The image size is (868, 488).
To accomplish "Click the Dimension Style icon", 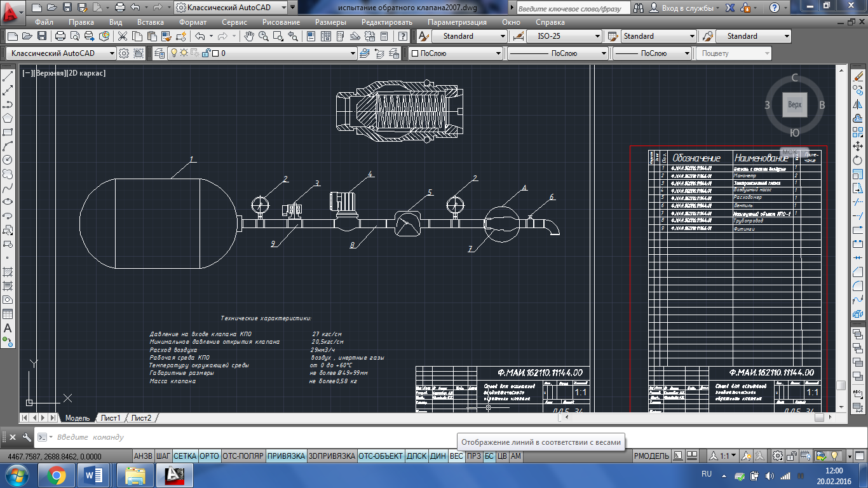I will click(518, 36).
